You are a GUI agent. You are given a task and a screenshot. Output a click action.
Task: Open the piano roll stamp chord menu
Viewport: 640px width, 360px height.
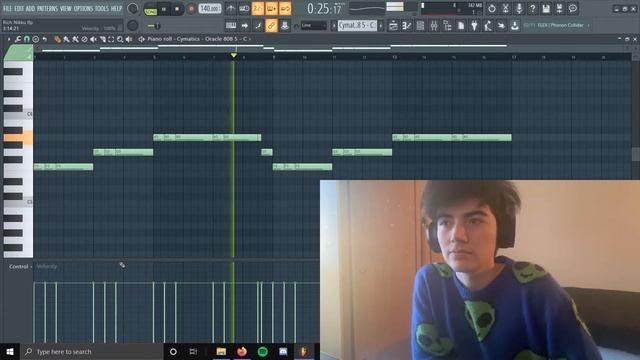pyautogui.click(x=36, y=39)
